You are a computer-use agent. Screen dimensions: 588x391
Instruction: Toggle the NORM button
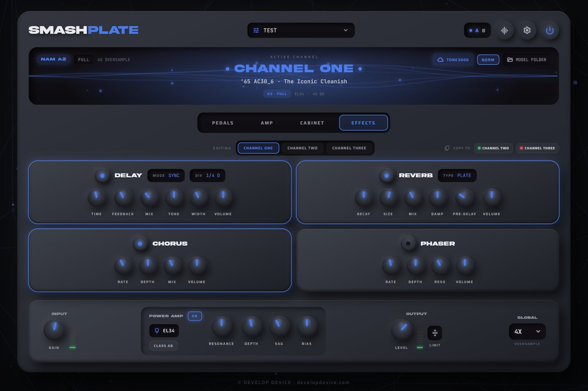[x=488, y=60]
